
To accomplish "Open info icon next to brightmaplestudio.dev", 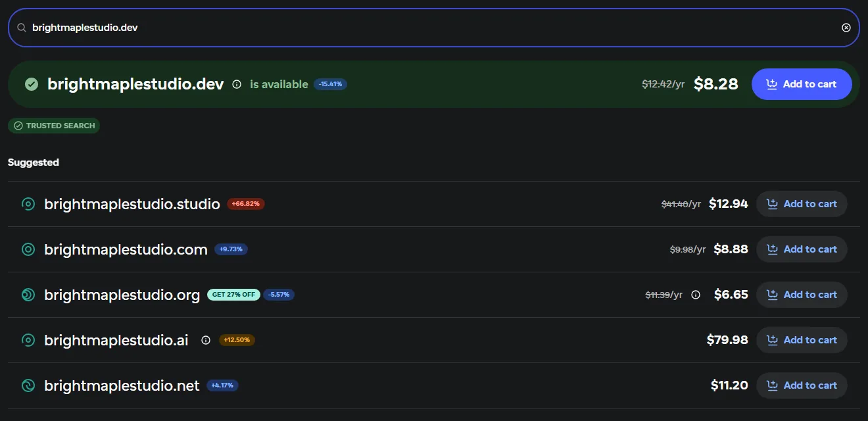I will point(237,84).
